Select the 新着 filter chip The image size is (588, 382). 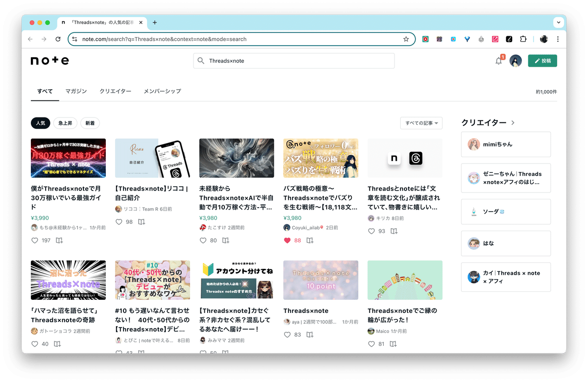point(90,123)
